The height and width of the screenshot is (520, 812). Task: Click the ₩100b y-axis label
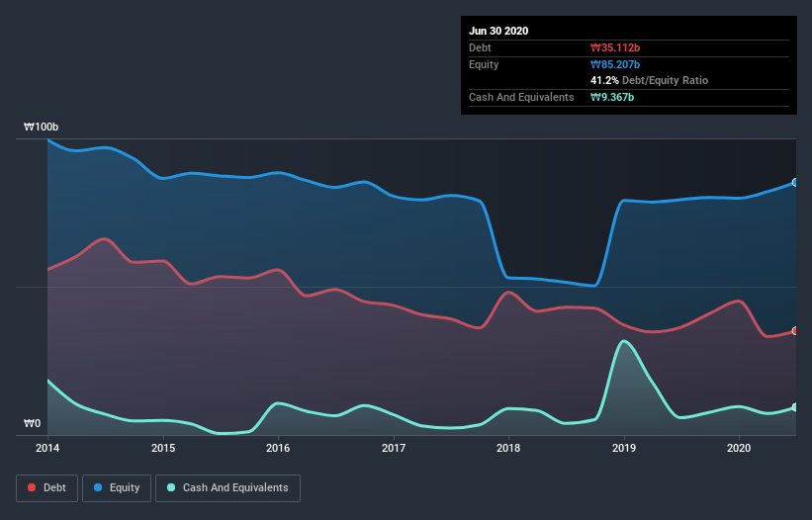pyautogui.click(x=41, y=127)
